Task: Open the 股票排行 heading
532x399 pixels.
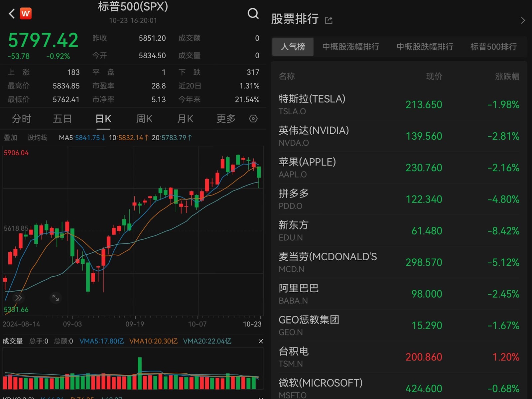Action: coord(295,19)
